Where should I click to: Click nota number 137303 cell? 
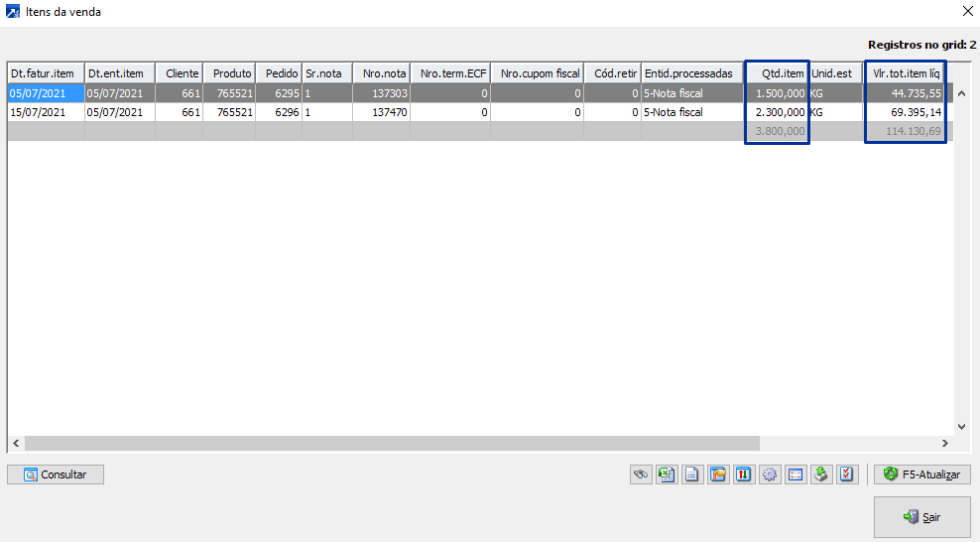pyautogui.click(x=381, y=93)
